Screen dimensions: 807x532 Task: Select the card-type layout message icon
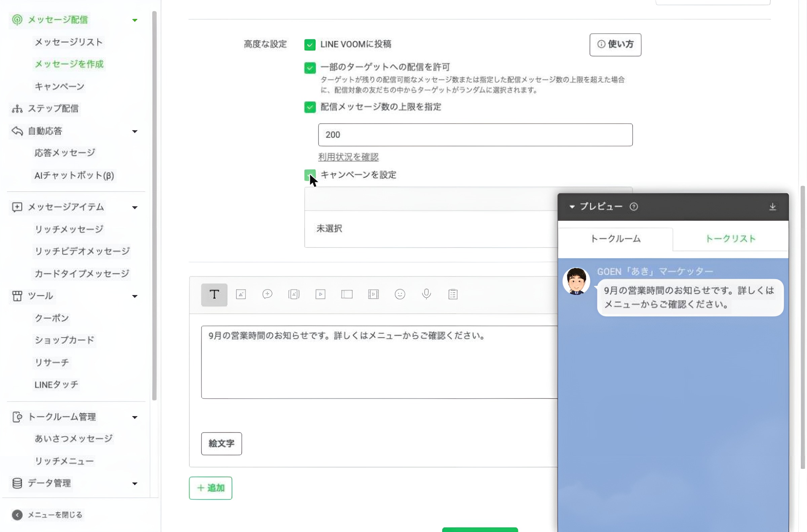pyautogui.click(x=347, y=294)
